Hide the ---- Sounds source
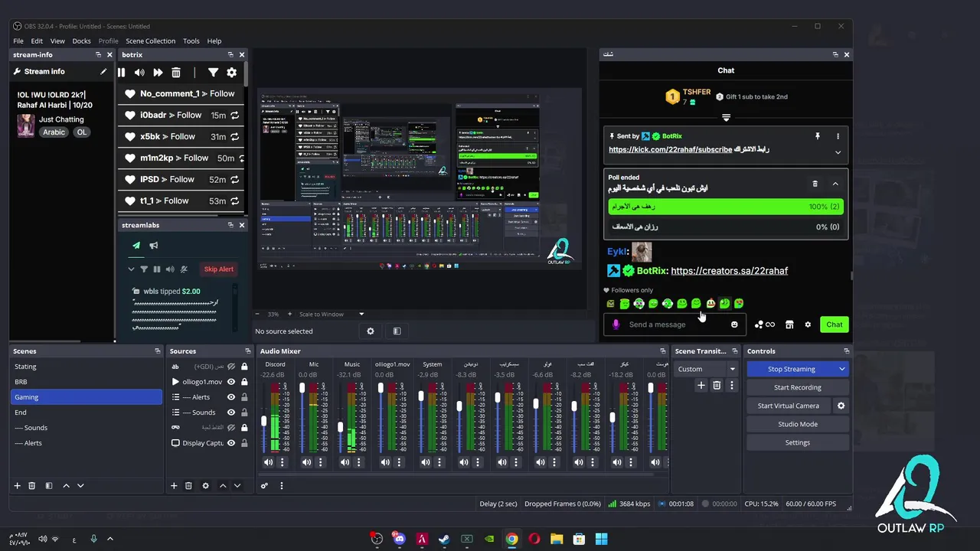This screenshot has width=980, height=551. click(x=231, y=412)
